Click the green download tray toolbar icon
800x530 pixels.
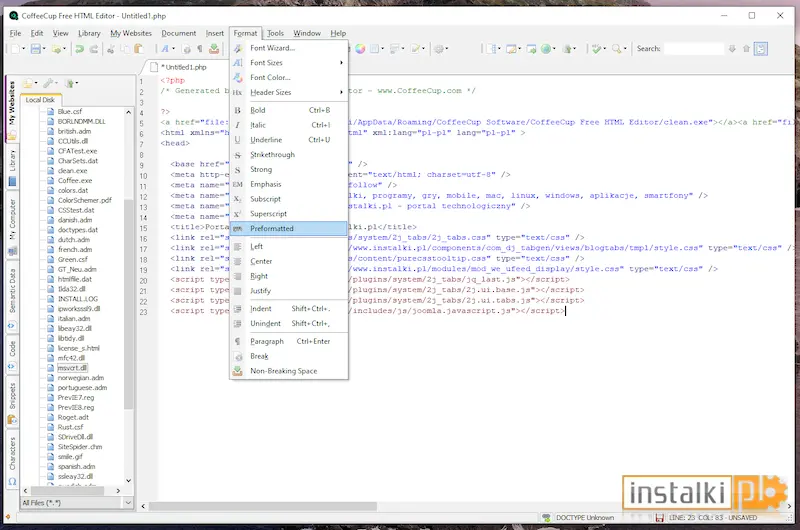[x=214, y=49]
